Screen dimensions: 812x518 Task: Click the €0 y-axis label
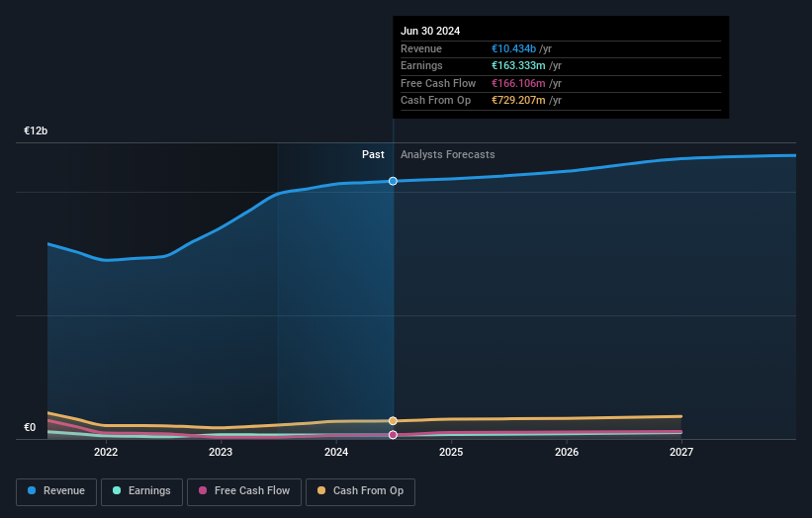click(30, 427)
